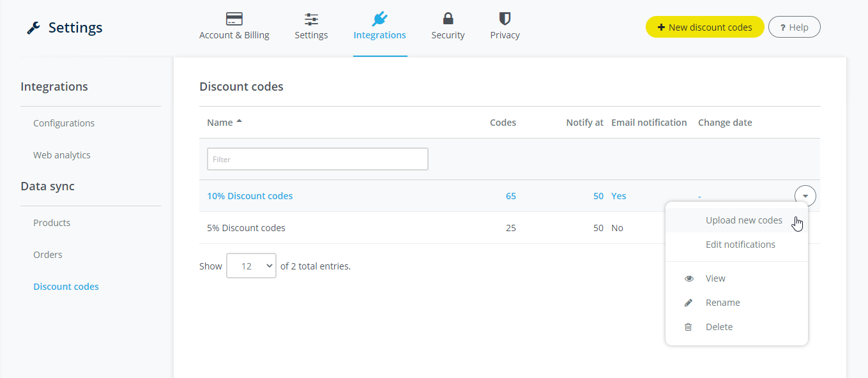Click the Help button
The width and height of the screenshot is (868, 378).
click(794, 27)
